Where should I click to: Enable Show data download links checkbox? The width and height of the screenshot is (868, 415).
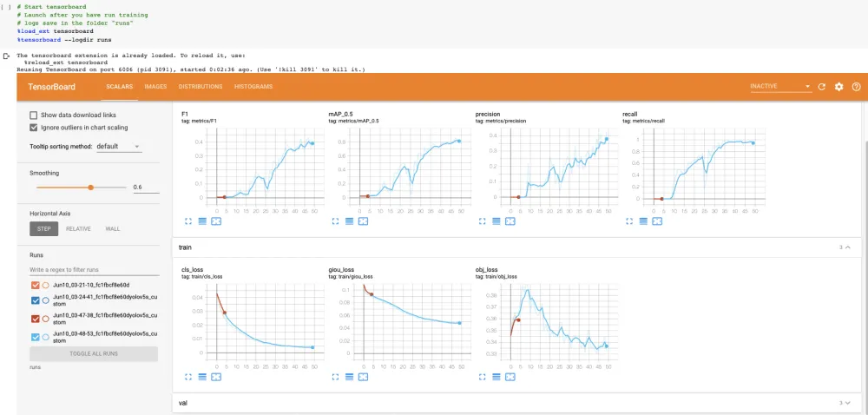34,115
